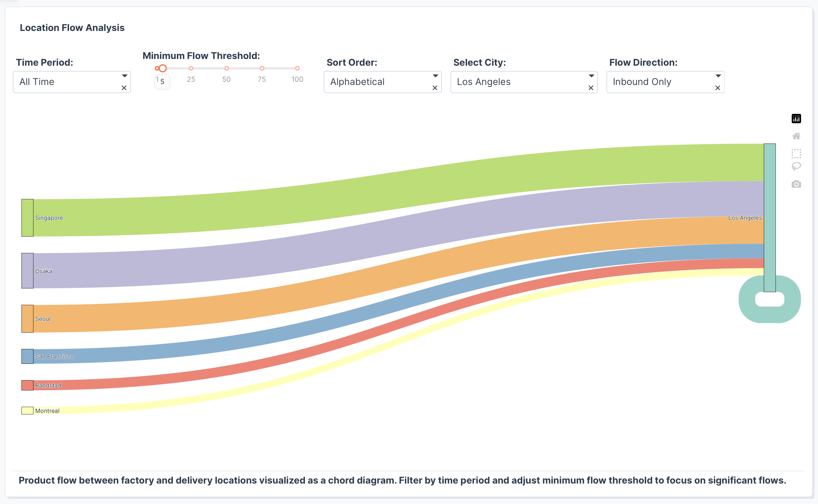The image size is (818, 504).
Task: Select the Los Angeles target node bar
Action: pos(769,217)
